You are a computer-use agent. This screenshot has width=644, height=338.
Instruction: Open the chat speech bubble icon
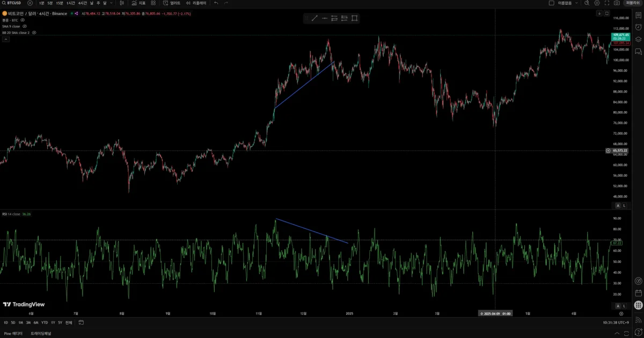tap(638, 52)
